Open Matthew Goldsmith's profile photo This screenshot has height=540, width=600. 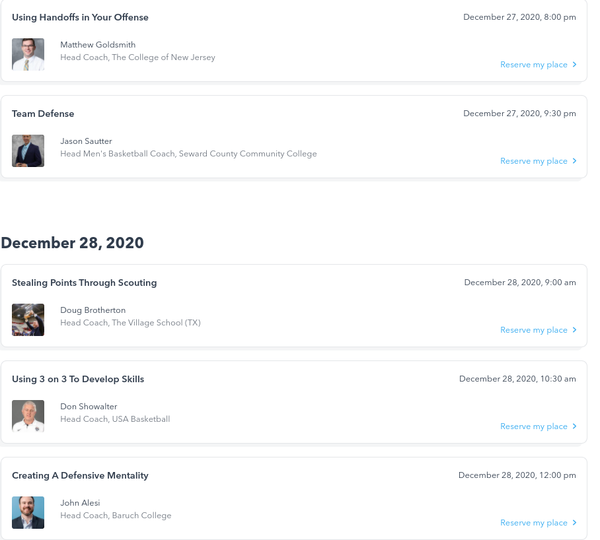[x=28, y=54]
